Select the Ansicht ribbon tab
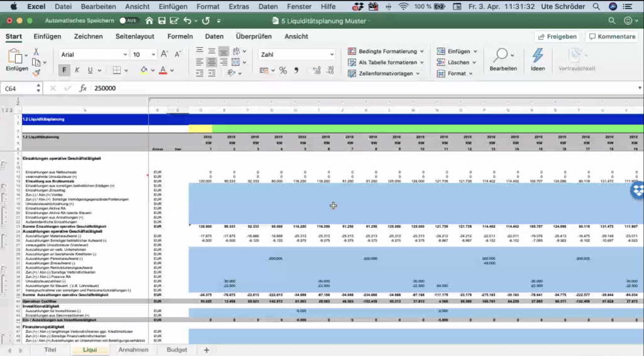Viewport: 644px width, 356px height. click(x=296, y=36)
